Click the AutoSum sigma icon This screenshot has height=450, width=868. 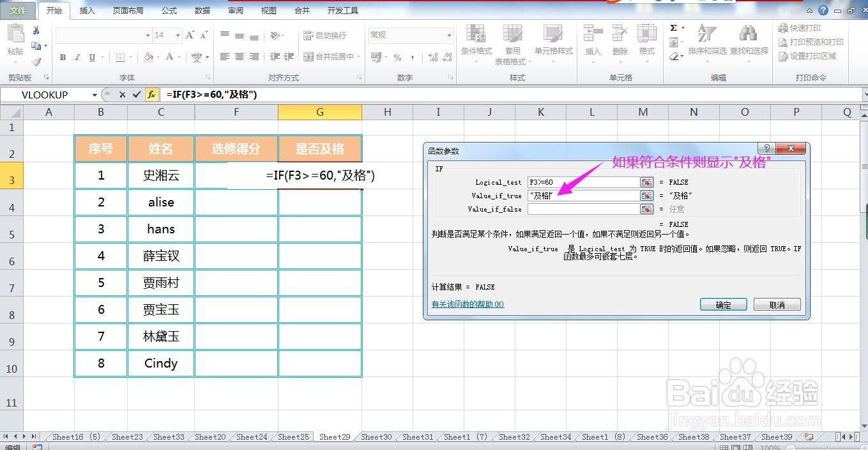(674, 28)
